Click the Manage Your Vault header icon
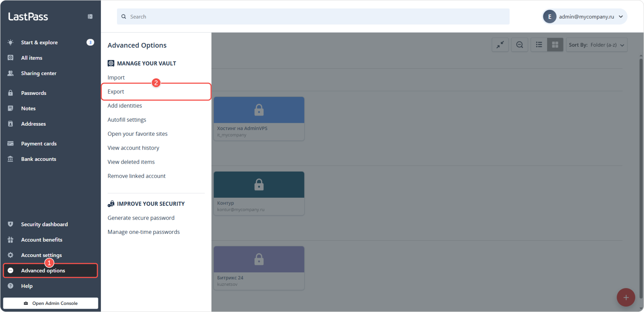Viewport: 644px width, 312px height. [111, 63]
